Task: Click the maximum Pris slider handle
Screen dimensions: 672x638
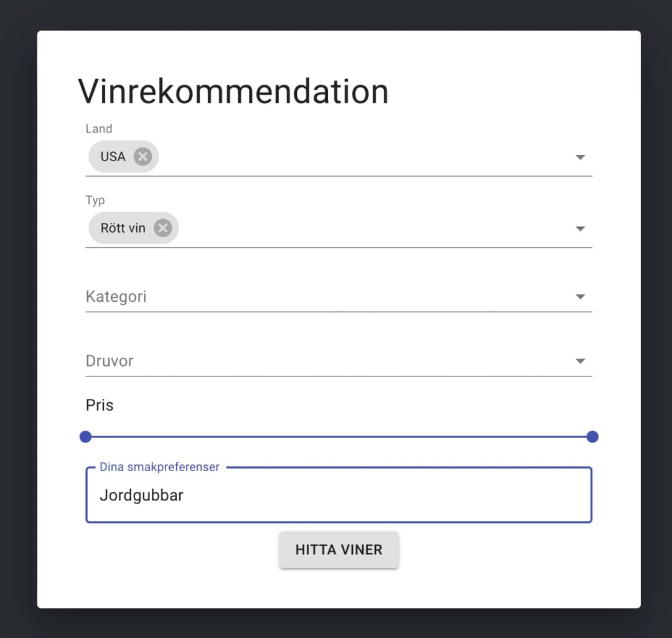Action: point(592,437)
